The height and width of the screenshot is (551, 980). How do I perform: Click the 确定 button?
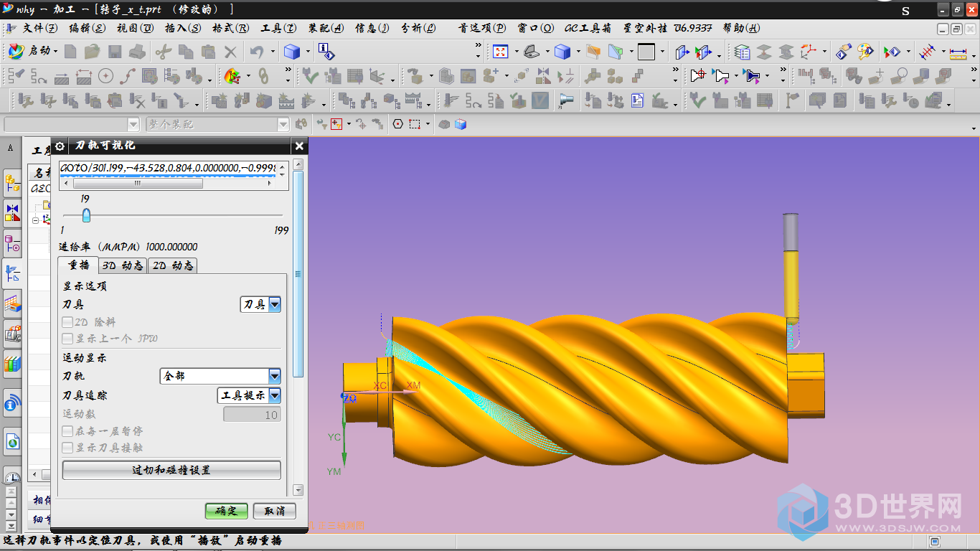pyautogui.click(x=226, y=511)
